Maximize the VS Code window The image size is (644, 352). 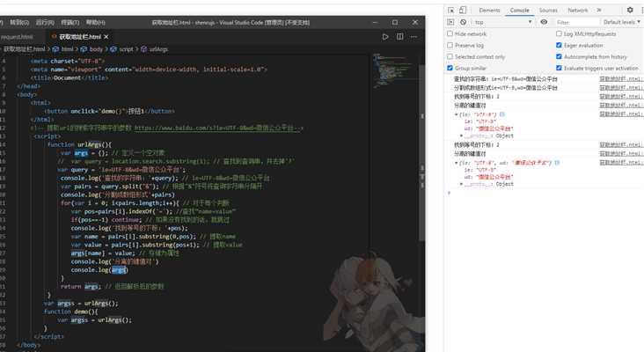[395, 22]
